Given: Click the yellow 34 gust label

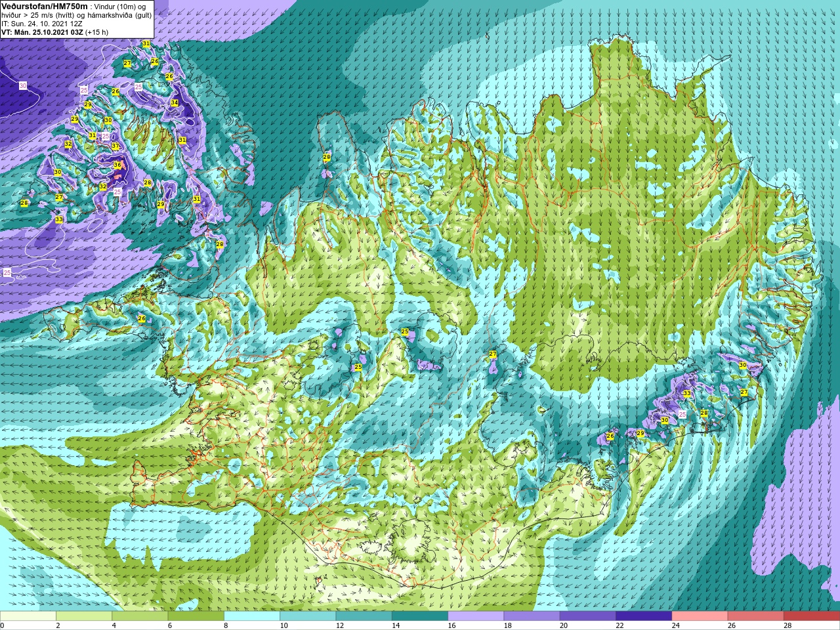Looking at the screenshot, I should (175, 103).
